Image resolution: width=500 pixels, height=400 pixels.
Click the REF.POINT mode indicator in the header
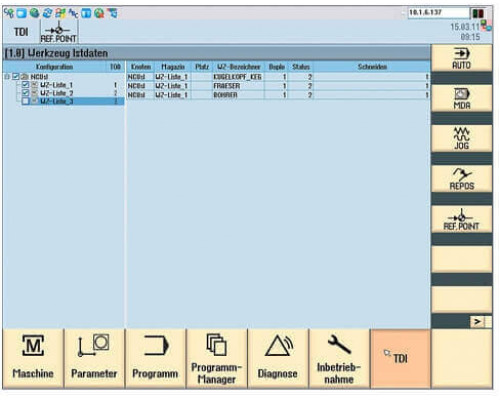click(59, 32)
